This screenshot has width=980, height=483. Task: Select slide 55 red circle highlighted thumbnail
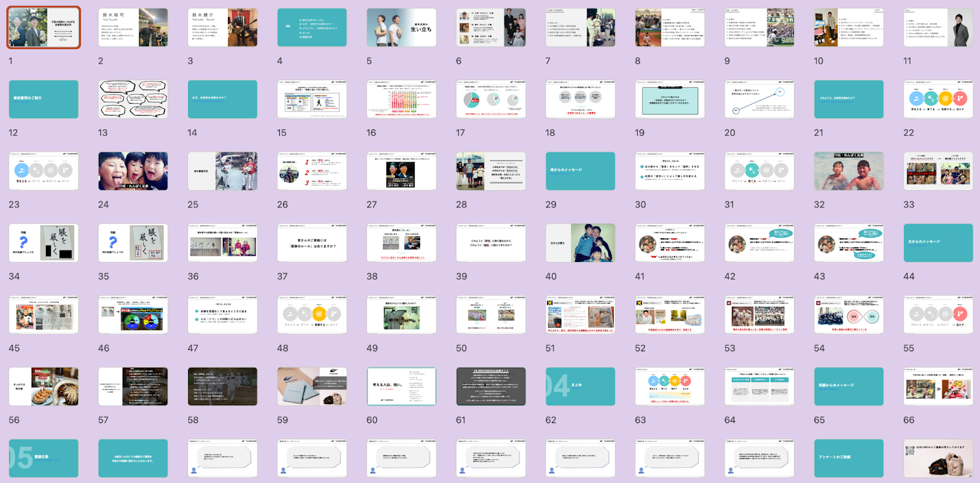[938, 315]
